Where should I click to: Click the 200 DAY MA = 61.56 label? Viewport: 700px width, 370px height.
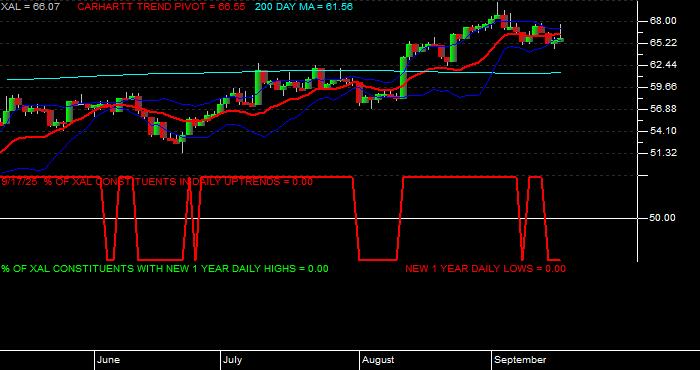coord(304,7)
